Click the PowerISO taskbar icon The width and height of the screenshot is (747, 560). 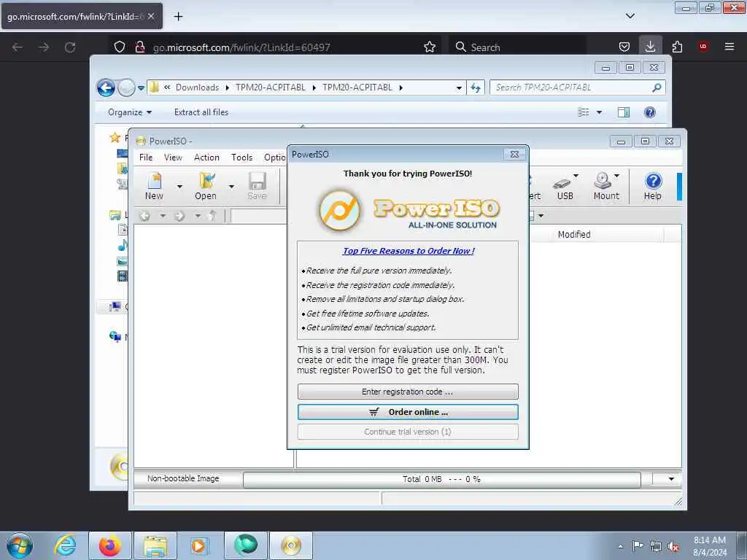point(291,545)
